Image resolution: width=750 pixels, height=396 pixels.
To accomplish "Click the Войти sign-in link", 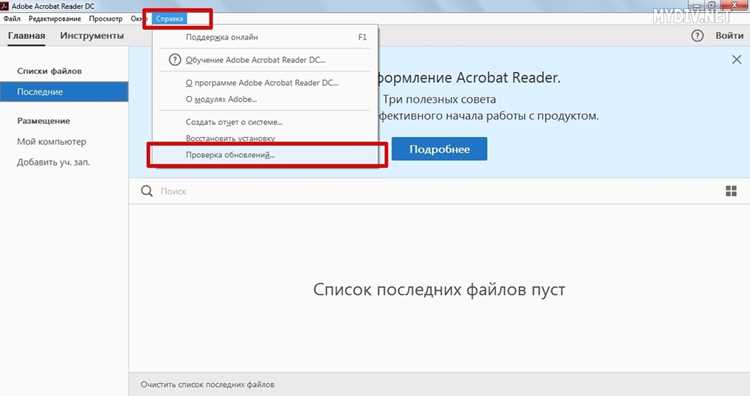I will click(x=729, y=36).
